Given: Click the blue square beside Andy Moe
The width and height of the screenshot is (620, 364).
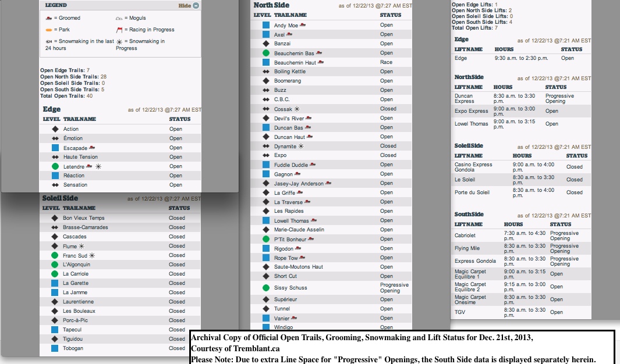Looking at the screenshot, I should [x=266, y=25].
